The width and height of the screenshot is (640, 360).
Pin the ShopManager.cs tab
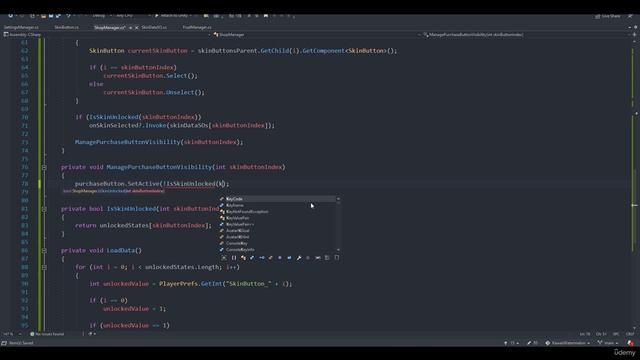130,27
